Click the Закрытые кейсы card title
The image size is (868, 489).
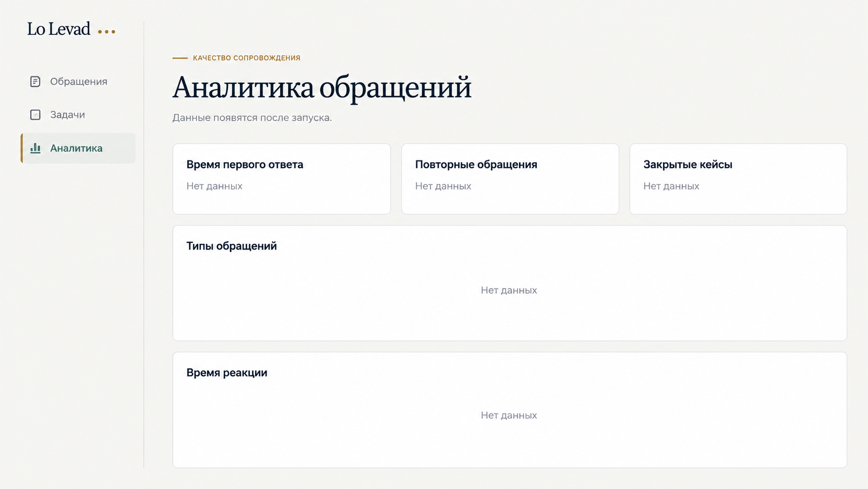click(688, 165)
